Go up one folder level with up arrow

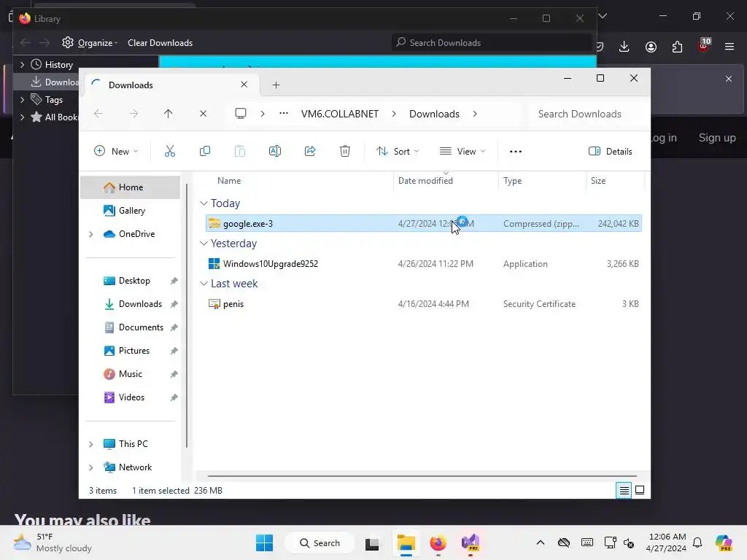(169, 114)
